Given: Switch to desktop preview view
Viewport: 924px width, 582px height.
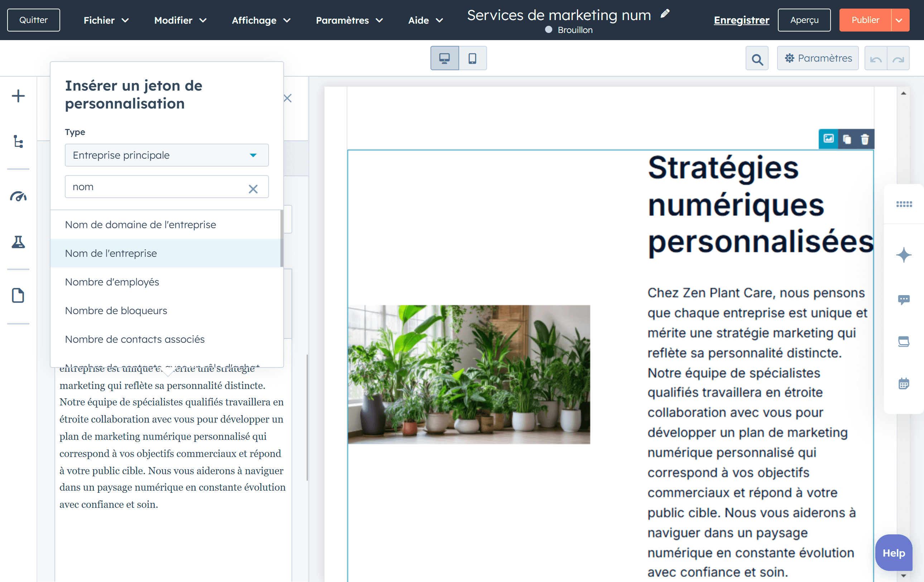Looking at the screenshot, I should pos(444,58).
